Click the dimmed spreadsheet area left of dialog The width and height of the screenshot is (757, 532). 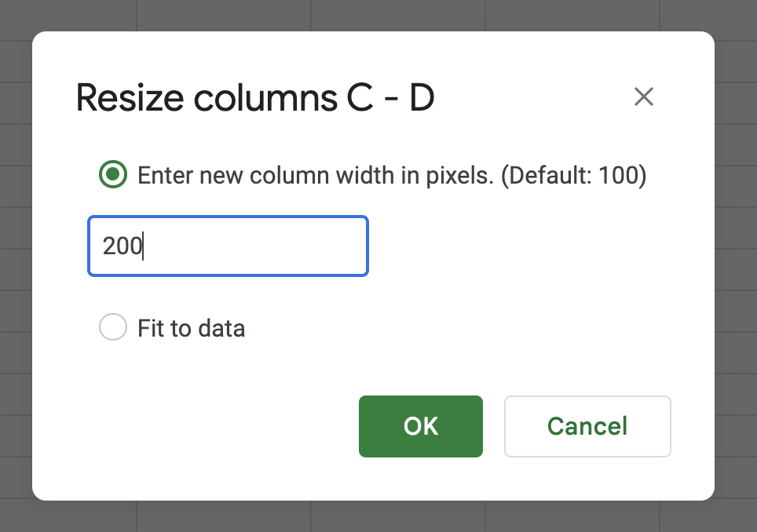pos(16,265)
